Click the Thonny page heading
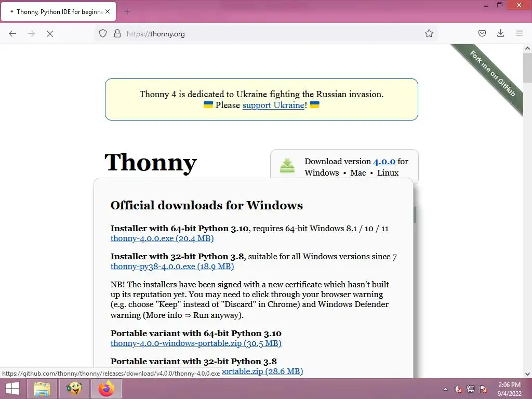Viewport: 532px width, 399px height. click(151, 163)
